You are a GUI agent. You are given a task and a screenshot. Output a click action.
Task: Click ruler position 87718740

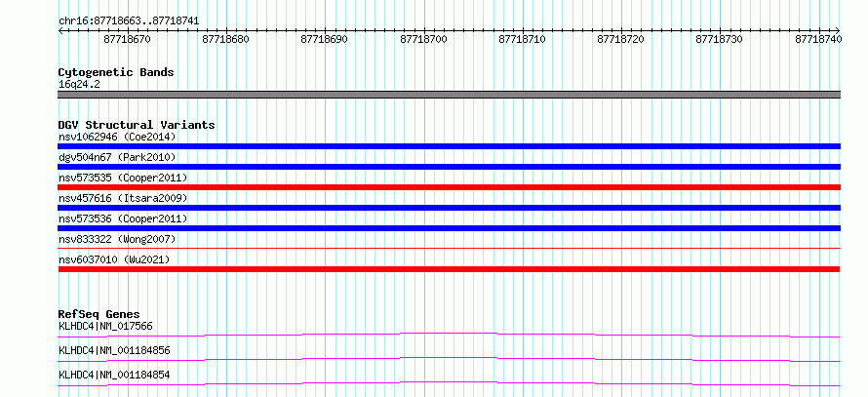818,39
